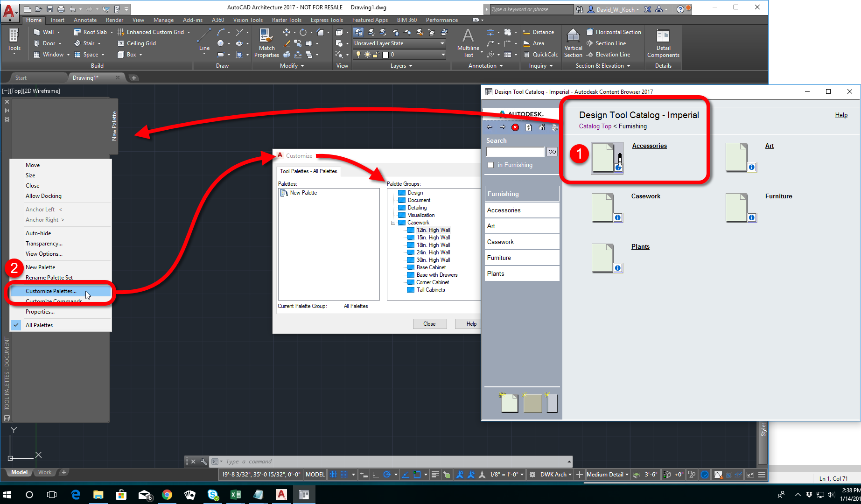The width and height of the screenshot is (861, 504).
Task: Measure with the Distance tool
Action: 539,32
